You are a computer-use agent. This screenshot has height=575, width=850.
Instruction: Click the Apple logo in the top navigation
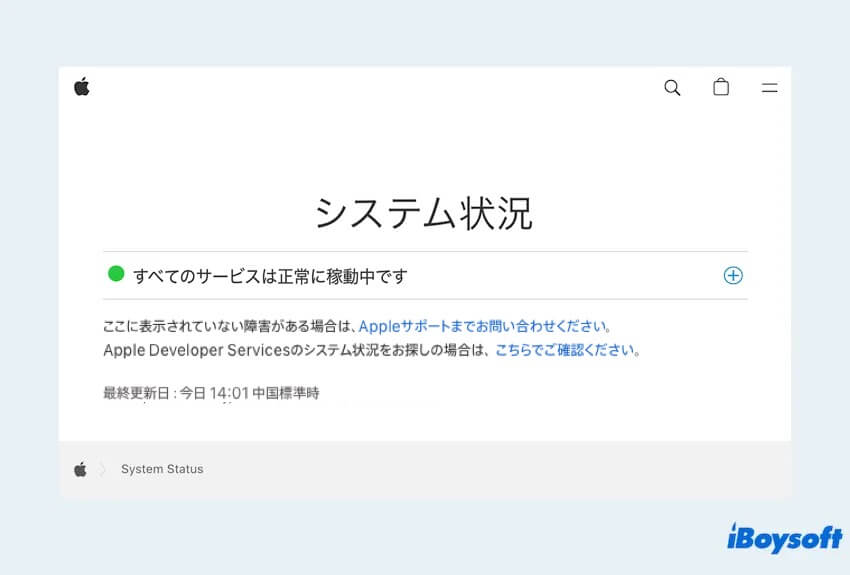[82, 87]
